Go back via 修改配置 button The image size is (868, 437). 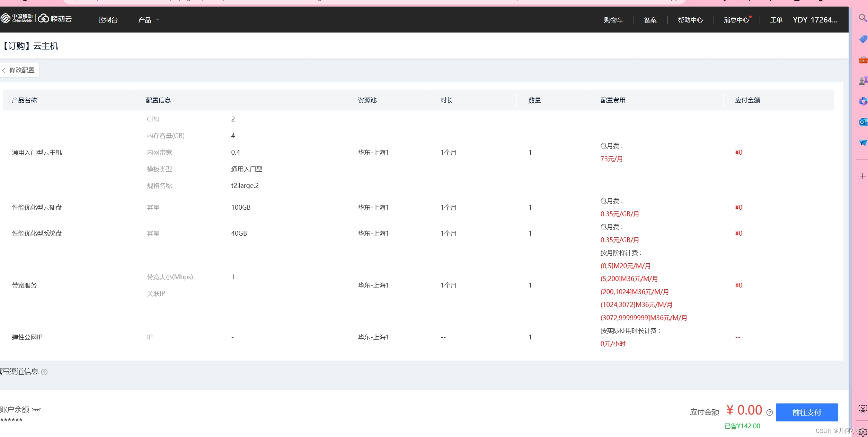(x=19, y=70)
